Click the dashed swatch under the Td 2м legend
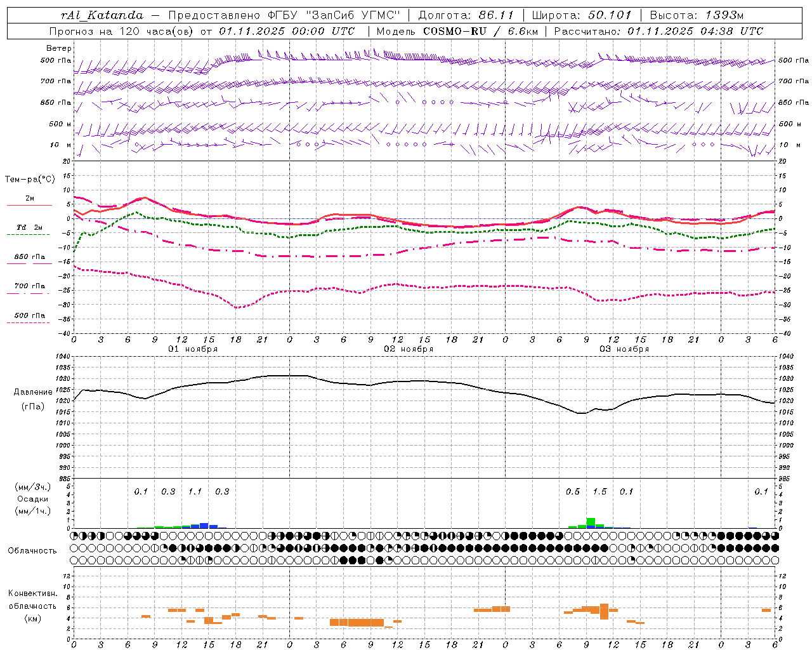 click(28, 234)
